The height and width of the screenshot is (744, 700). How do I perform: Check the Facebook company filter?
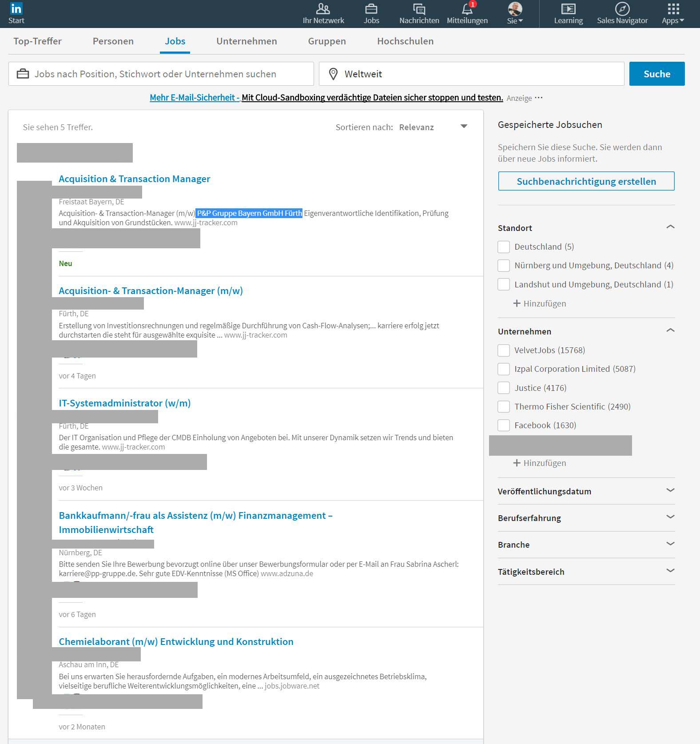(x=504, y=425)
